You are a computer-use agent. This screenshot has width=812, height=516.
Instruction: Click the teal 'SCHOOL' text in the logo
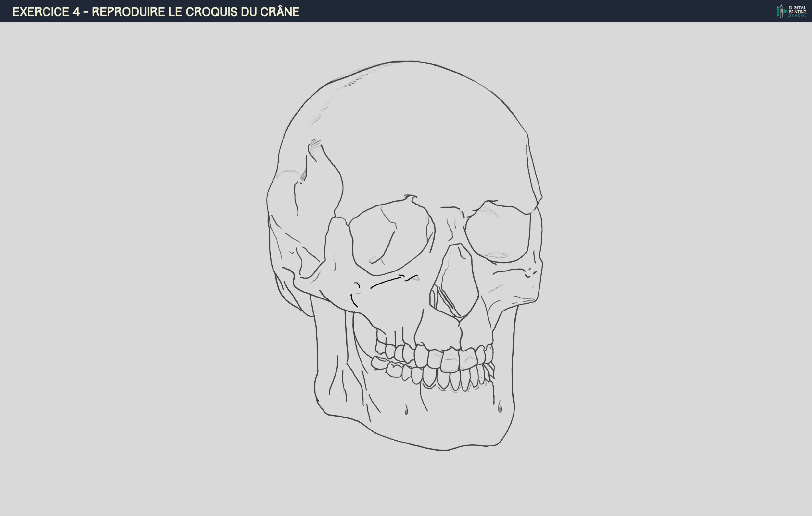[x=797, y=16]
